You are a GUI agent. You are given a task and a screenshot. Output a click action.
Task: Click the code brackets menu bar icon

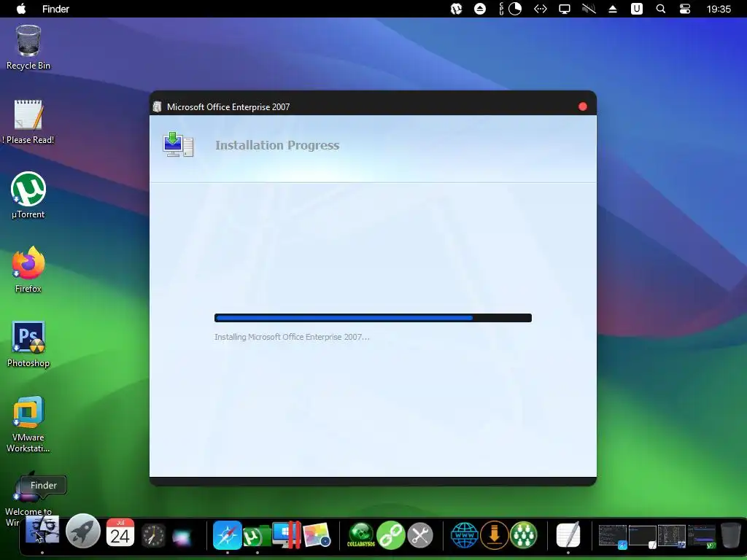(541, 9)
